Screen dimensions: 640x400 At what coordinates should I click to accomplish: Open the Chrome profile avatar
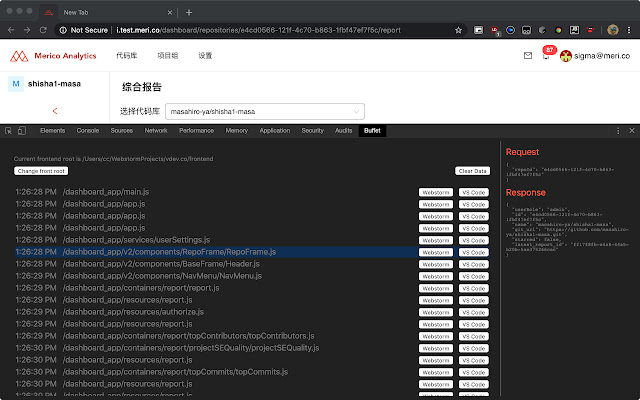tap(613, 30)
